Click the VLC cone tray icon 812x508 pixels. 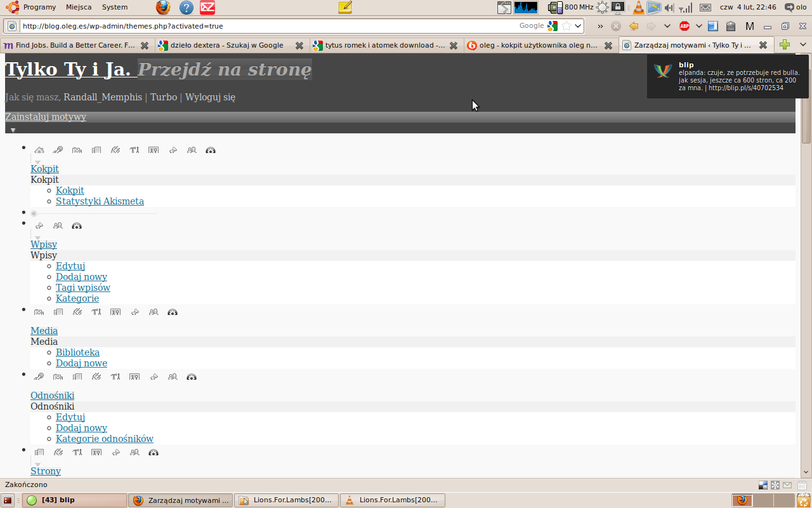click(x=638, y=8)
